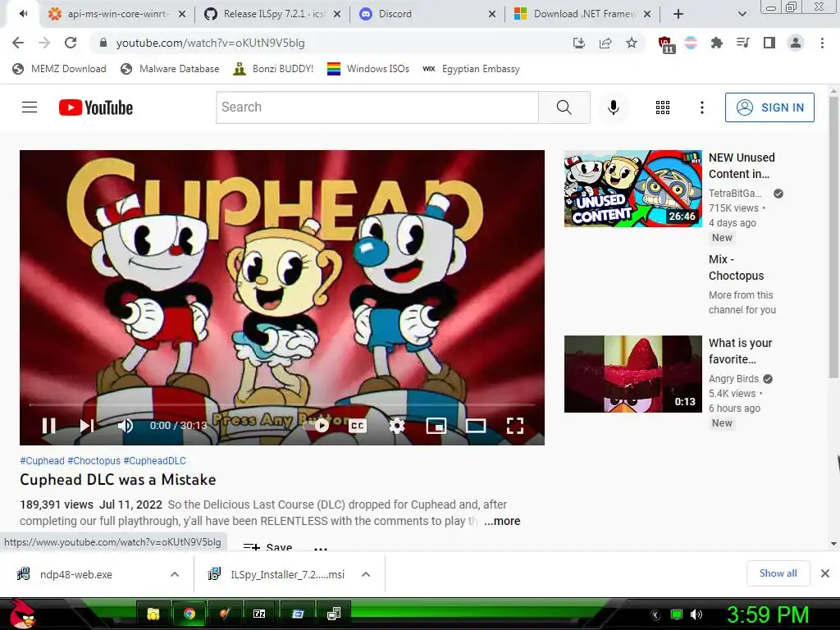Search with your voice microphone
The width and height of the screenshot is (840, 630).
tap(614, 107)
